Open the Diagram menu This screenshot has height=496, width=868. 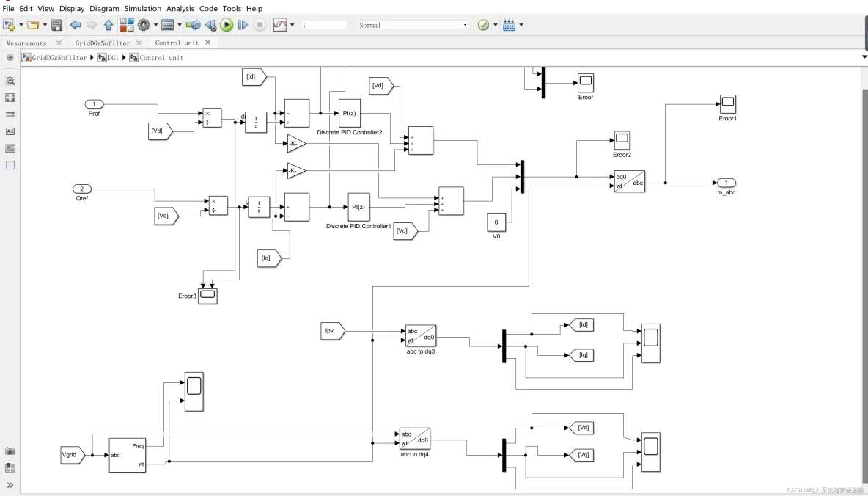(104, 8)
